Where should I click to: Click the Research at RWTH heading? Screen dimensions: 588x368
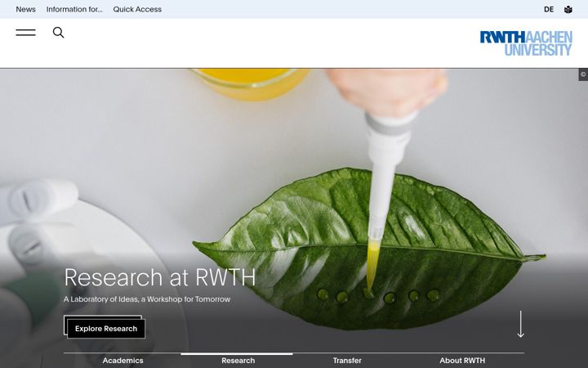pyautogui.click(x=160, y=277)
